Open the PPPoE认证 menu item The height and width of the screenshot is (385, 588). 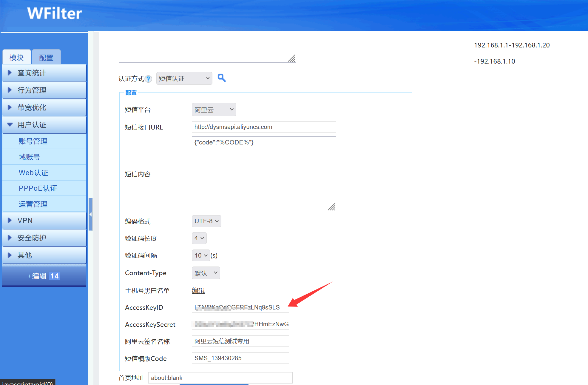pyautogui.click(x=38, y=188)
